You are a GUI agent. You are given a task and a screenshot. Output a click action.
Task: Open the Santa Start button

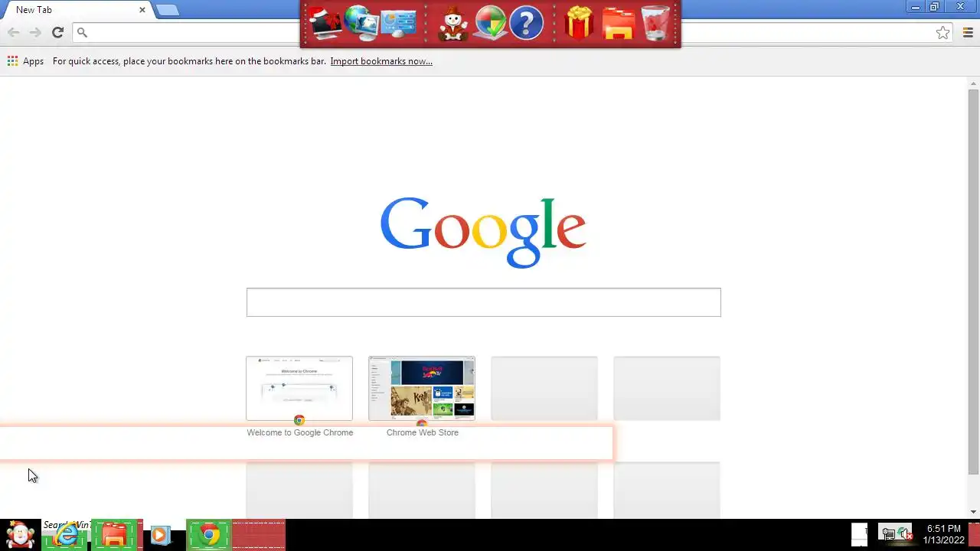(x=21, y=535)
